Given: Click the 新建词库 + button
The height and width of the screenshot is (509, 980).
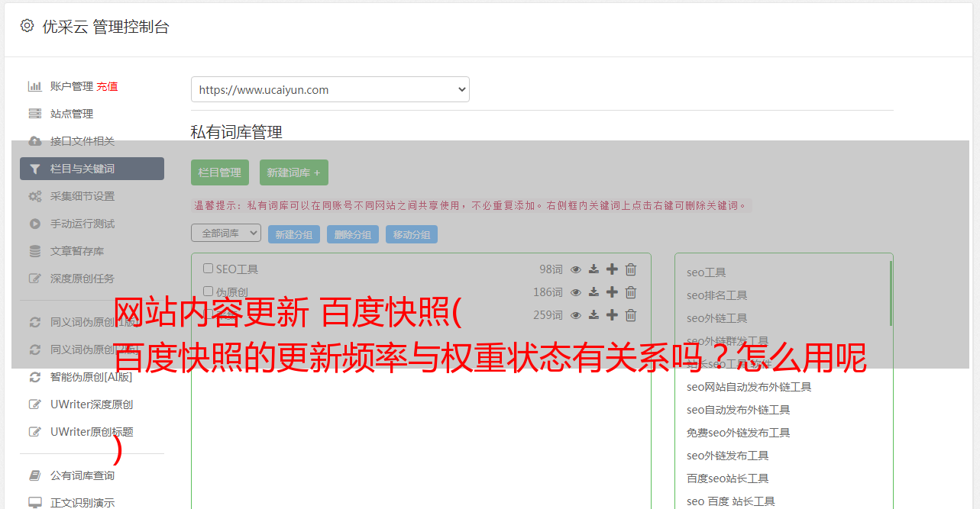Looking at the screenshot, I should pyautogui.click(x=294, y=172).
